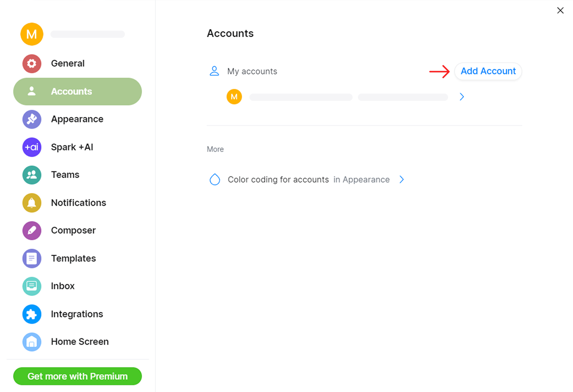573x392 pixels.
Task: Click the Integrations puzzle piece icon
Action: pyautogui.click(x=32, y=314)
